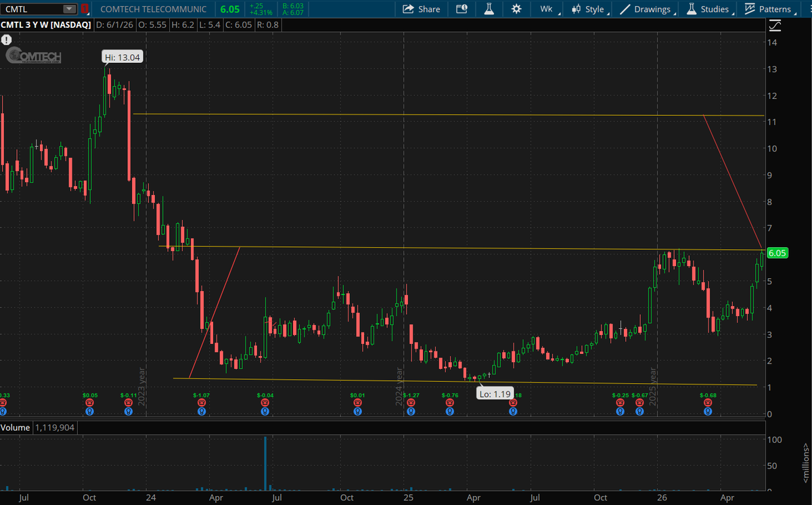The image size is (812, 505).
Task: Open the Style menu
Action: [589, 9]
